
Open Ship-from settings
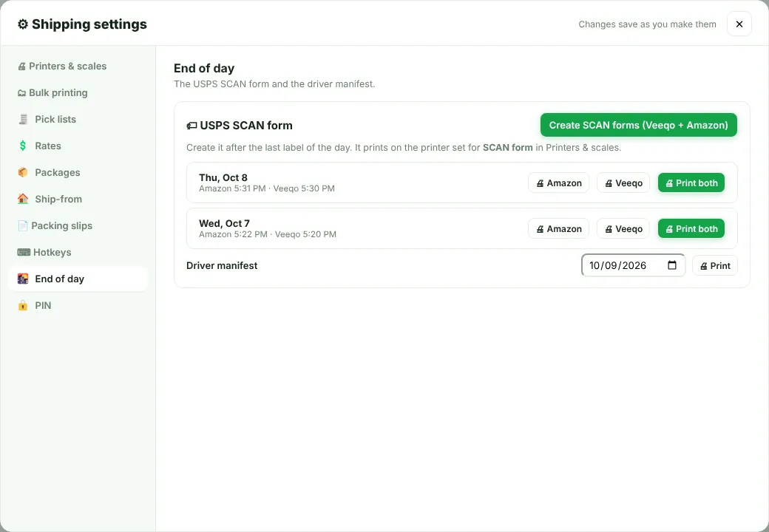click(x=78, y=199)
